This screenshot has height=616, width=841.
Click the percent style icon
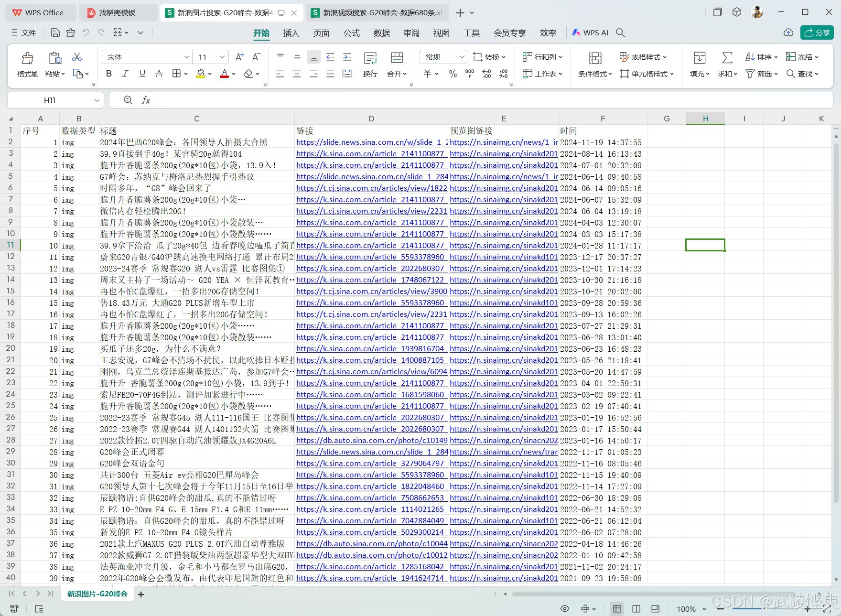(453, 74)
